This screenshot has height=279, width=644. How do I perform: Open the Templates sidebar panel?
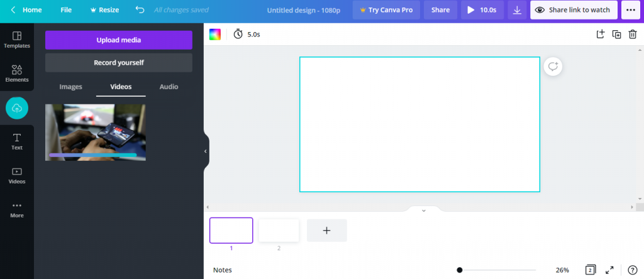pyautogui.click(x=17, y=40)
